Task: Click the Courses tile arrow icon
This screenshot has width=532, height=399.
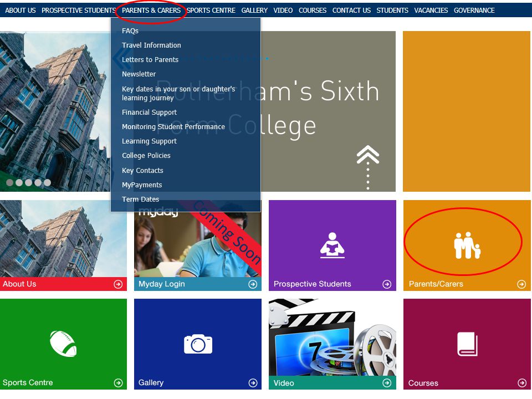Action: coord(521,383)
